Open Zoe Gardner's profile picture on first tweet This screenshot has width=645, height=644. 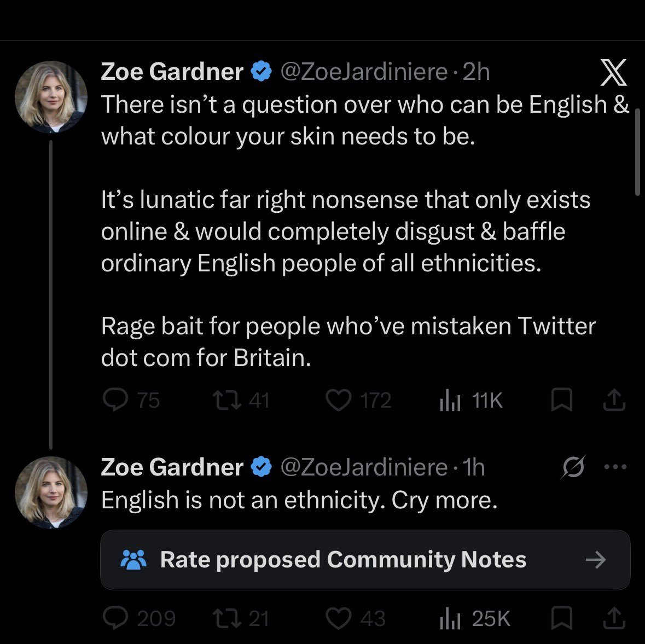51,97
